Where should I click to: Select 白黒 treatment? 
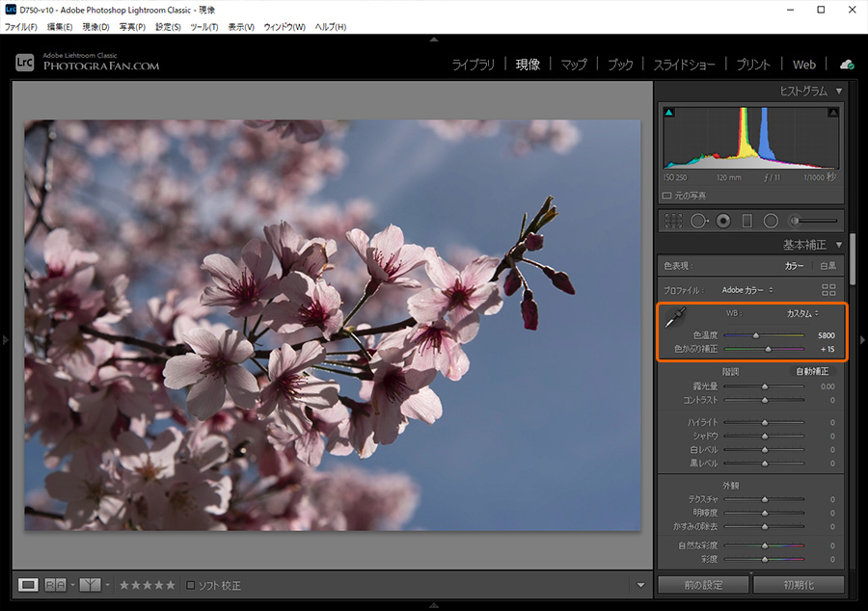827,265
